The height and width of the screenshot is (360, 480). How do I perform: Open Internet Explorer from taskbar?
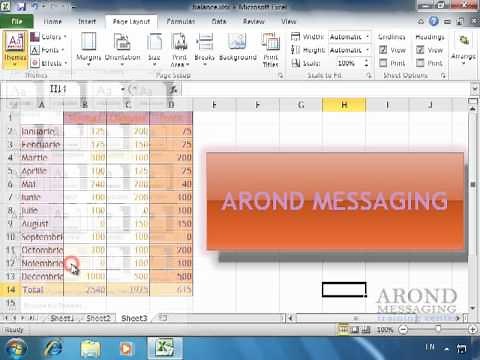[53, 348]
